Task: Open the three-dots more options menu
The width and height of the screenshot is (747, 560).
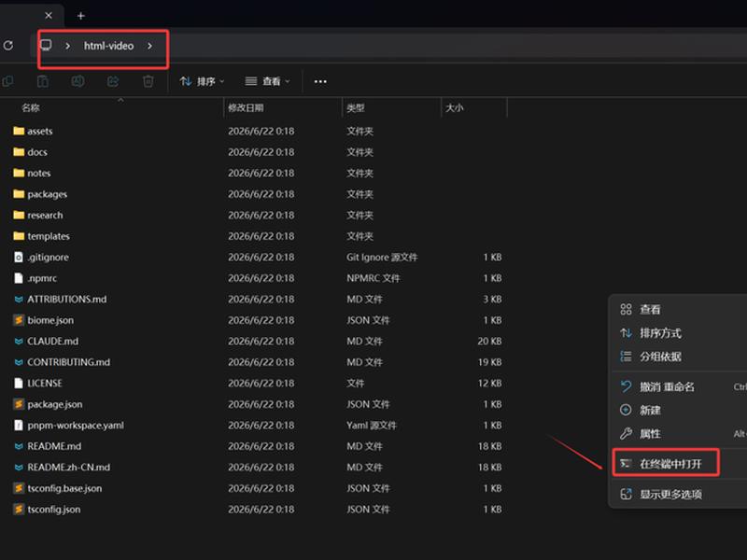Action: pyautogui.click(x=320, y=81)
